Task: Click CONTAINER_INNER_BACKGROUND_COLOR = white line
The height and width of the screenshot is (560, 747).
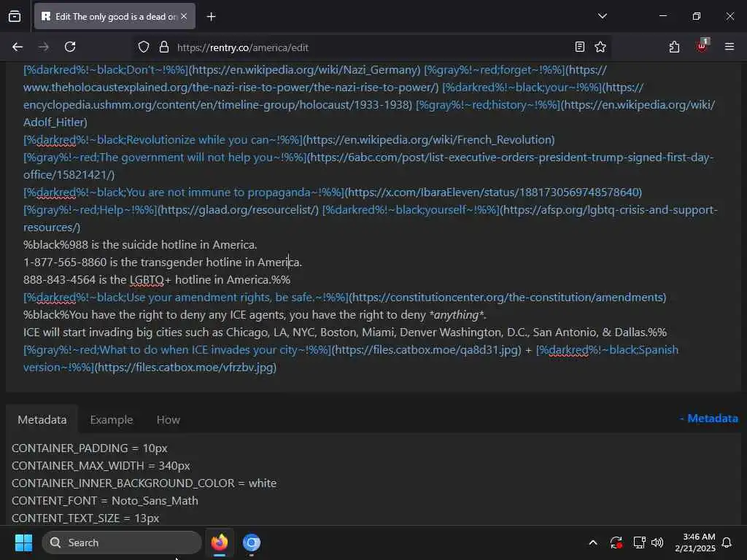Action: [144, 483]
